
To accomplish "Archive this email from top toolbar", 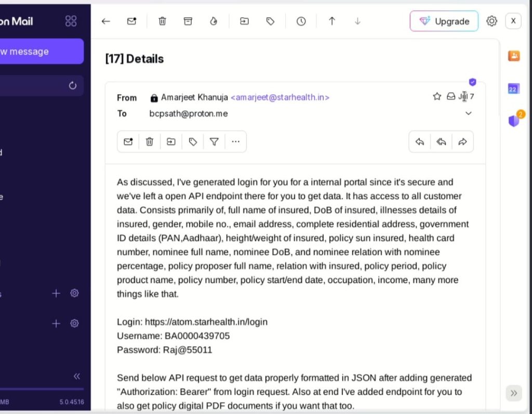I will [188, 21].
